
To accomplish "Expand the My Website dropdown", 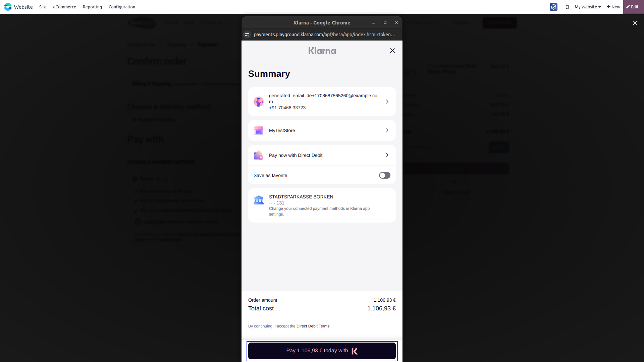I will [x=587, y=7].
